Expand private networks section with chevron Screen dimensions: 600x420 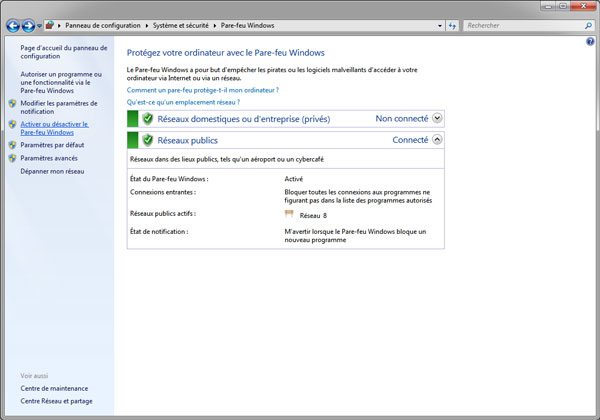click(437, 118)
